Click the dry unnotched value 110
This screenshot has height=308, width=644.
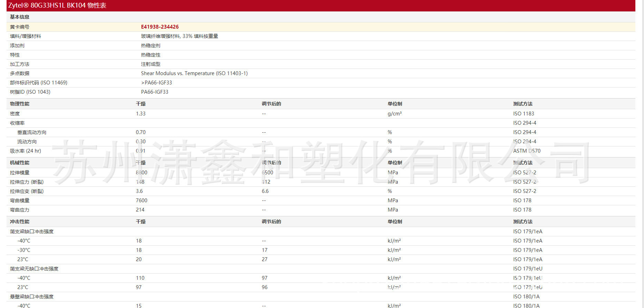pos(140,278)
